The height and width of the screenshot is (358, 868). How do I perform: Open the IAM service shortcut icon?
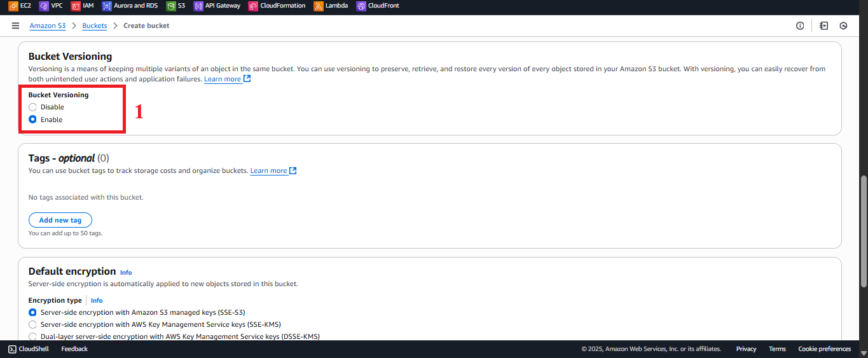76,6
